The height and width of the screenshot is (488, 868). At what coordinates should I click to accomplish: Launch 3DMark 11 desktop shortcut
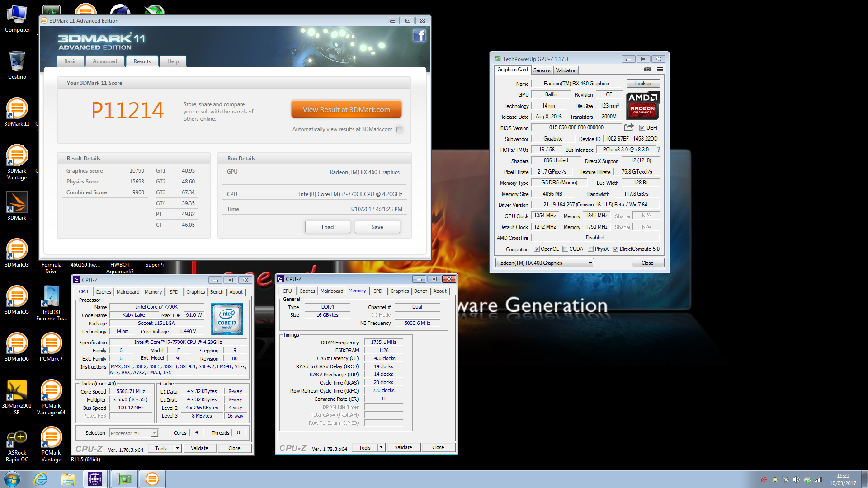(x=17, y=112)
